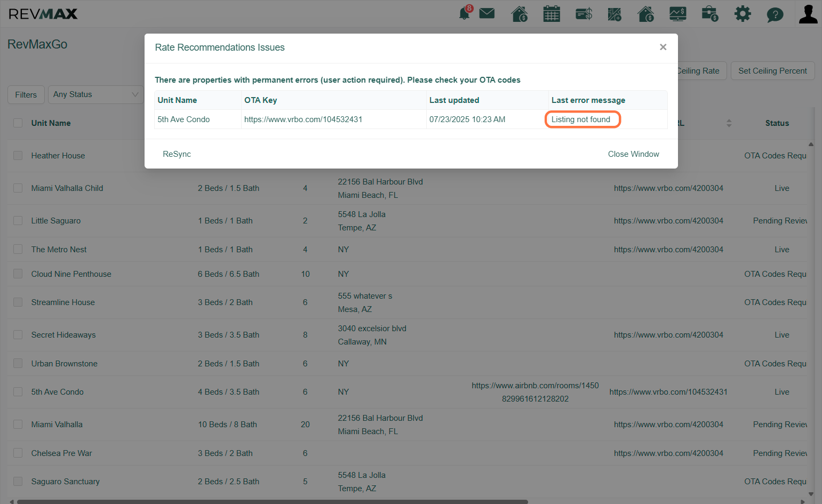Image resolution: width=822 pixels, height=504 pixels.
Task: Check the Heather House row checkbox
Action: (18, 156)
